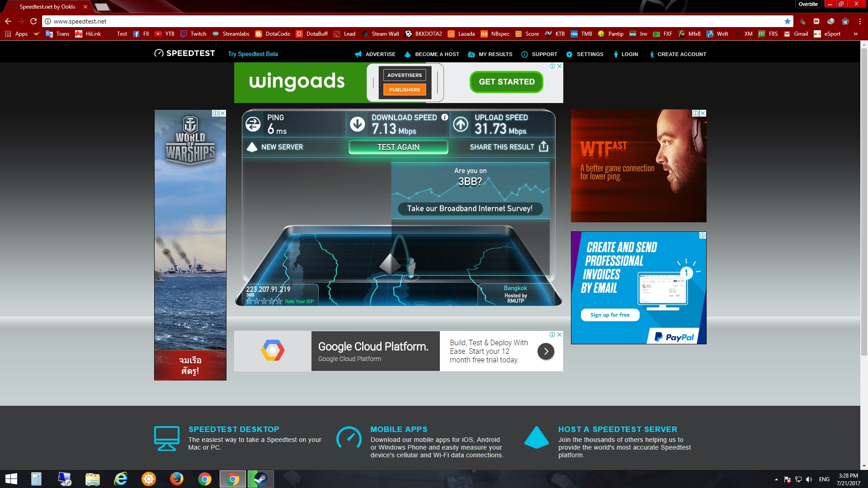This screenshot has height=488, width=868.
Task: Click PayPal Sign up for free
Action: pos(610,315)
